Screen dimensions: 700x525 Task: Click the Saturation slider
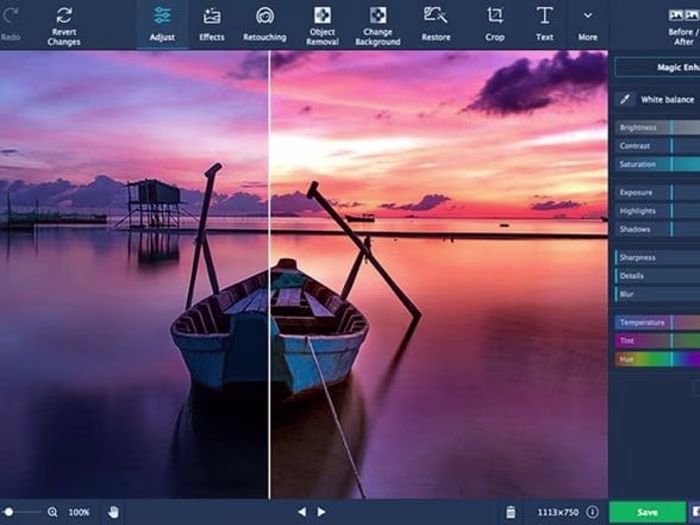pos(657,164)
